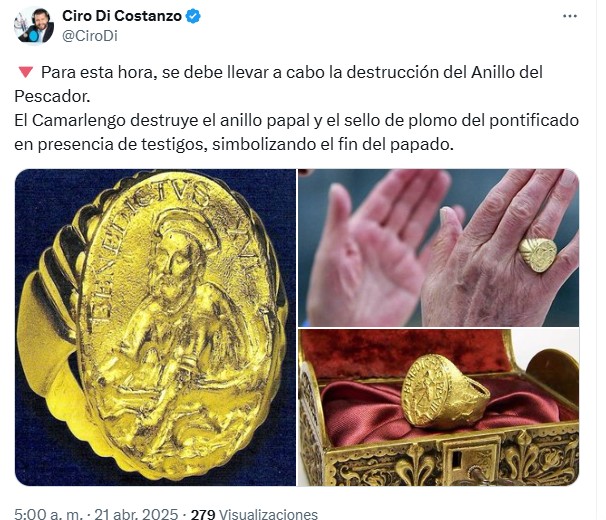
Task: Open Ciro Di Costanzo's profile avatar
Action: tap(34, 26)
